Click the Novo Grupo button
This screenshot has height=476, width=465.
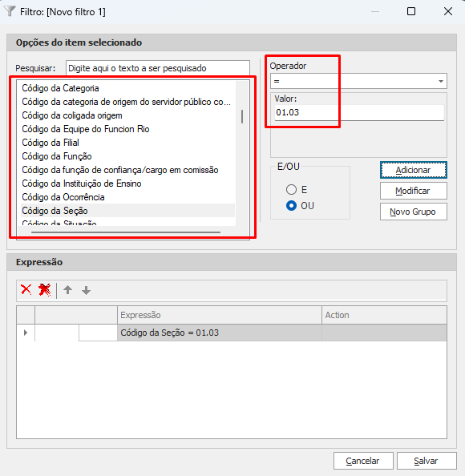[414, 212]
